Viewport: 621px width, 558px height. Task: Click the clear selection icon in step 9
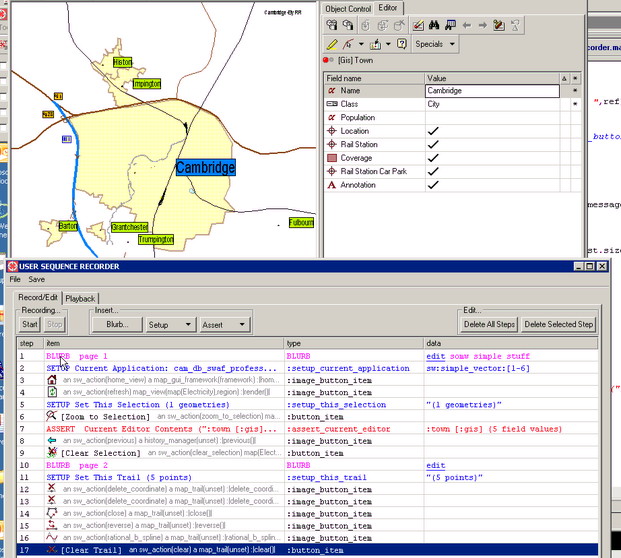click(x=52, y=452)
